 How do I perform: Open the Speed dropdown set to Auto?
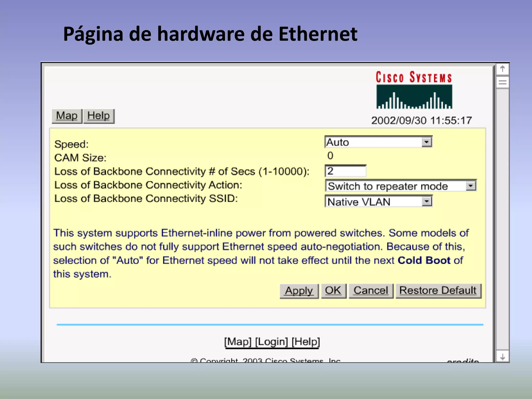[378, 142]
